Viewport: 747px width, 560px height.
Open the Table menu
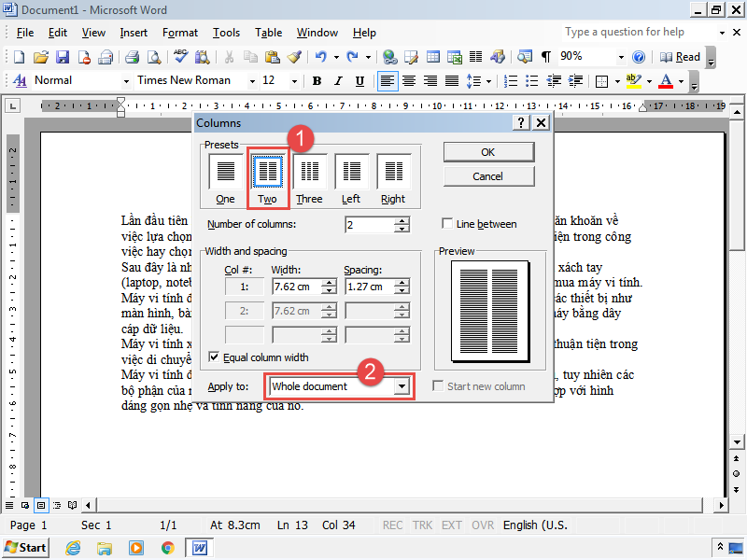click(x=269, y=33)
